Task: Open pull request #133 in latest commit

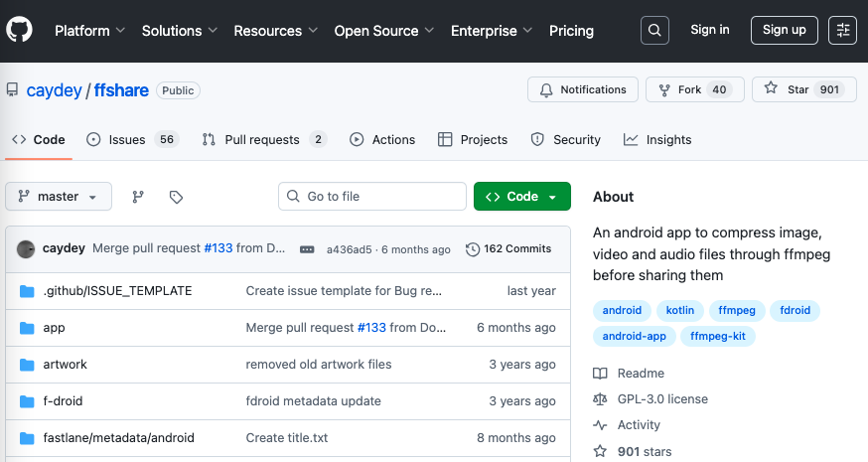Action: 218,248
